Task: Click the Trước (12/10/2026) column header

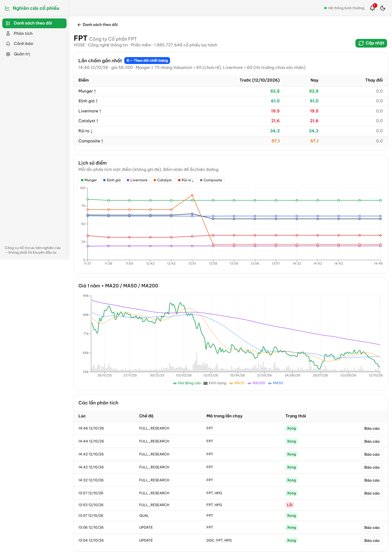Action: pos(259,80)
